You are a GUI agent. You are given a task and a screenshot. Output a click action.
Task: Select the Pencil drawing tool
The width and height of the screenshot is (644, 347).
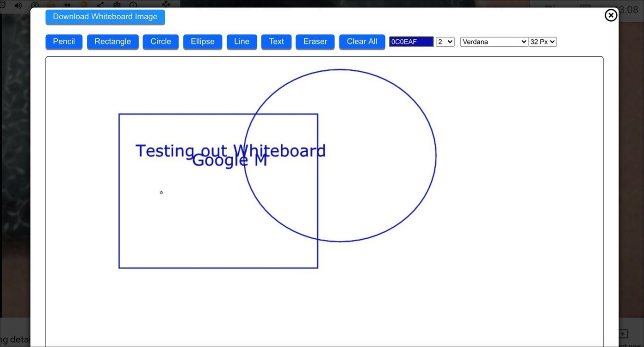[x=64, y=42]
